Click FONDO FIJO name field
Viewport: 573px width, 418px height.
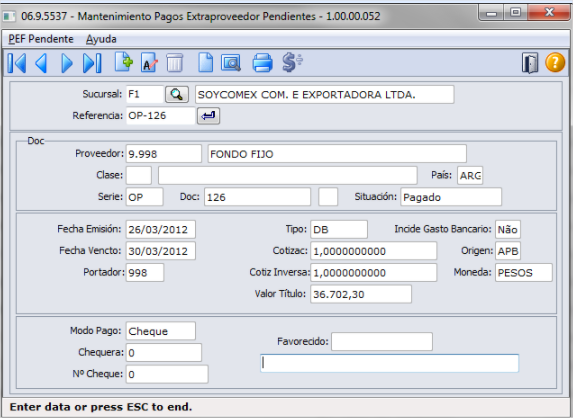(337, 154)
